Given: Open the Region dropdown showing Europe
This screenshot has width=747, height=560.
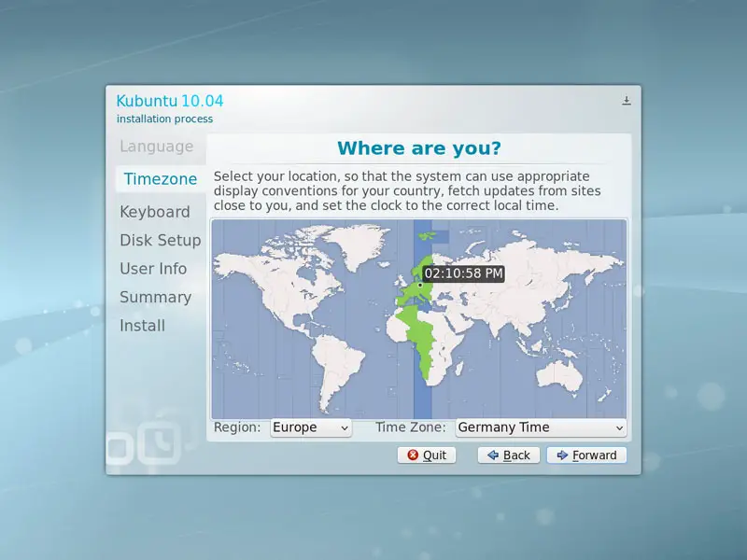Looking at the screenshot, I should point(311,427).
